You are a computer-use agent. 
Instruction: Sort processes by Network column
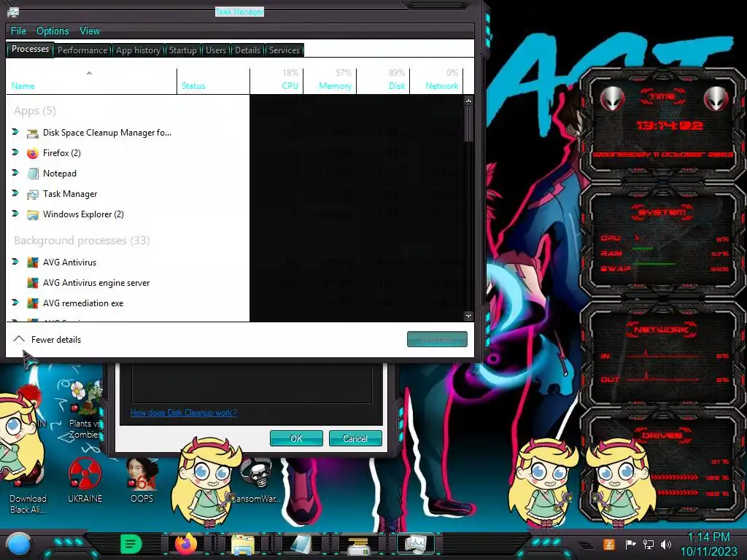pyautogui.click(x=436, y=81)
